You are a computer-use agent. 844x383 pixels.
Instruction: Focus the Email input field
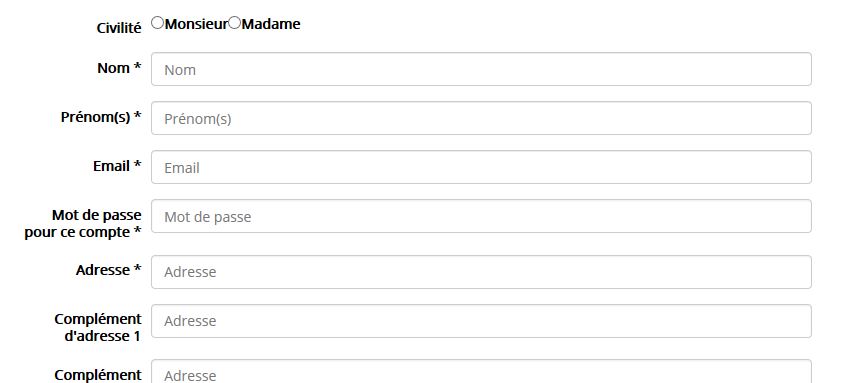(x=481, y=167)
